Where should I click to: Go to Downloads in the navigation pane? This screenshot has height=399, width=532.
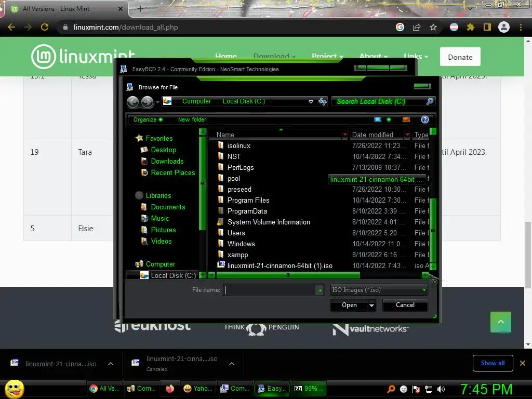tap(167, 161)
